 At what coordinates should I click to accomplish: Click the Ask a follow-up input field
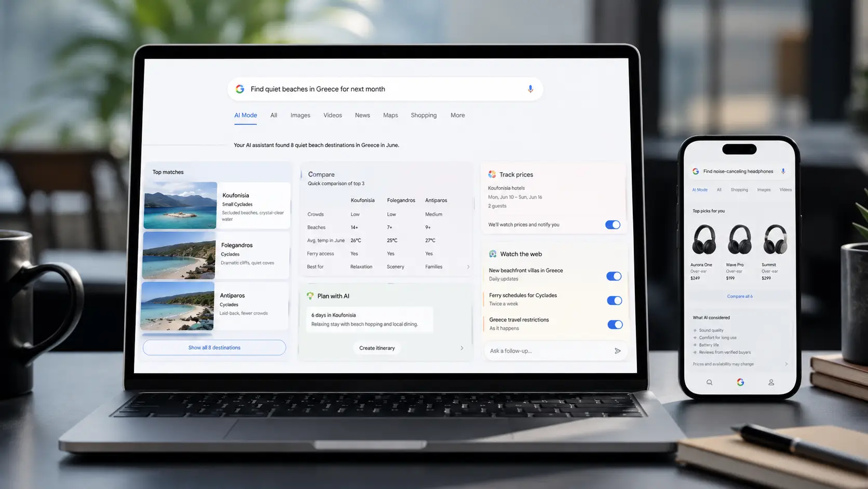click(555, 351)
